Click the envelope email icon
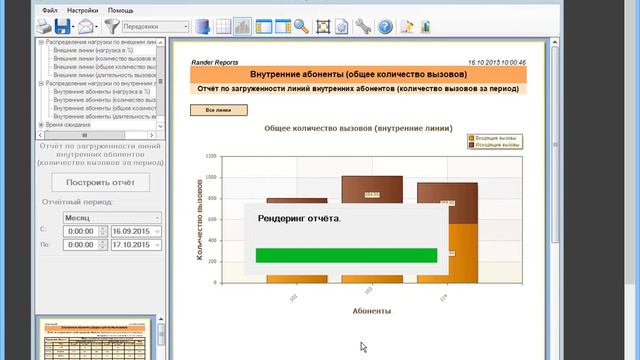 86,27
